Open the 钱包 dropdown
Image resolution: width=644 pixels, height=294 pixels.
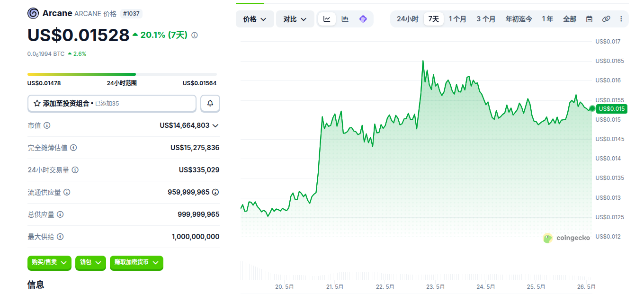coord(90,262)
